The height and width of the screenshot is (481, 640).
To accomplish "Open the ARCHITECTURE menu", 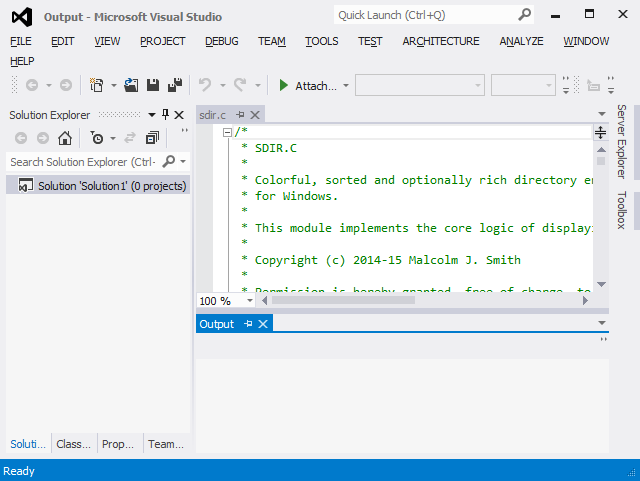I will (441, 41).
